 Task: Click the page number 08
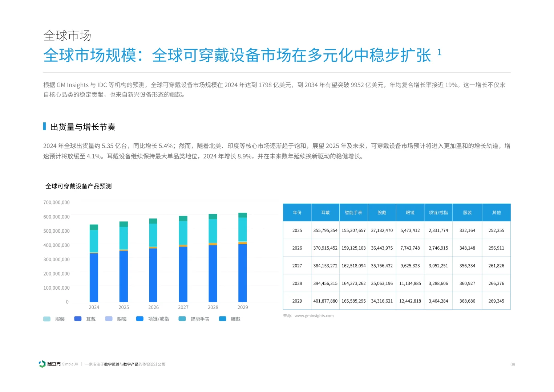point(513,365)
